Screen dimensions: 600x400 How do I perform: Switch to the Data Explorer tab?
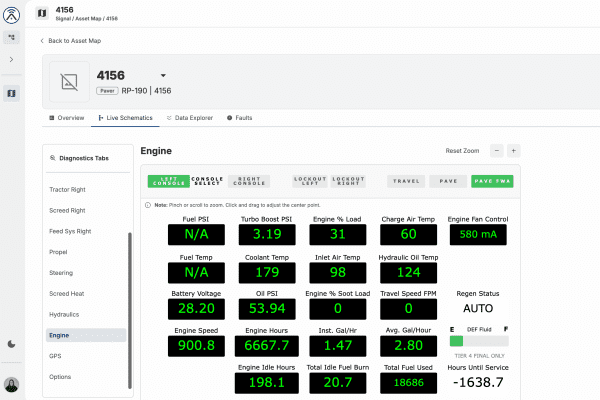(190, 118)
